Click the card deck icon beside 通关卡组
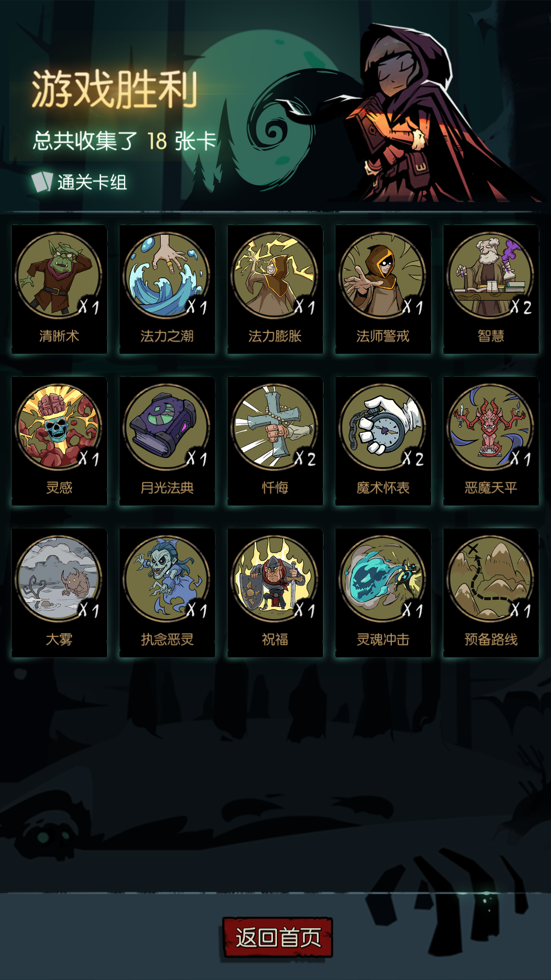 click(x=42, y=182)
